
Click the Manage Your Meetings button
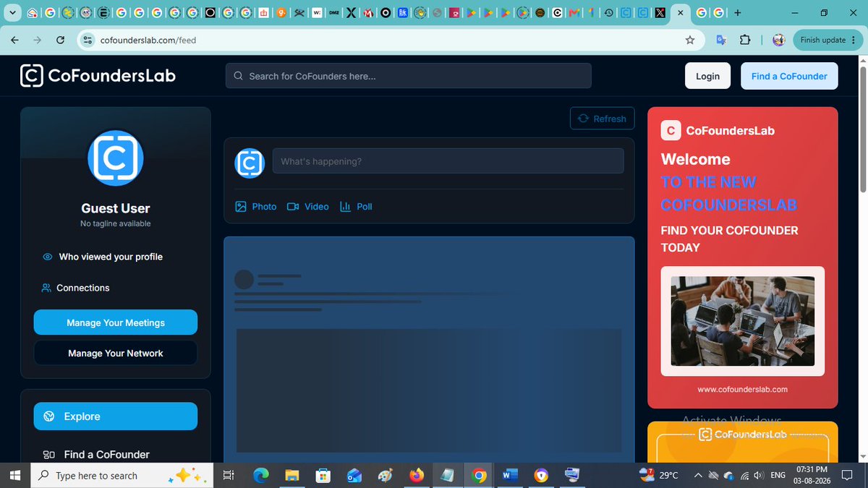click(x=116, y=322)
